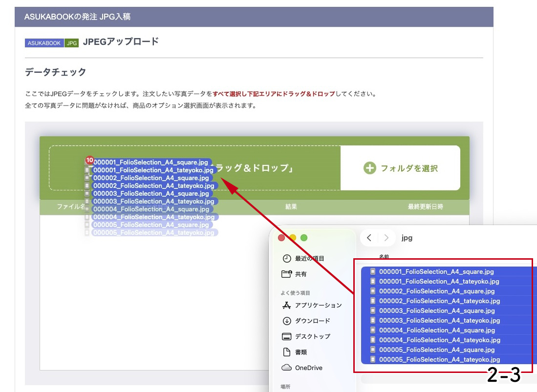Click the green JPG badge

pos(72,43)
